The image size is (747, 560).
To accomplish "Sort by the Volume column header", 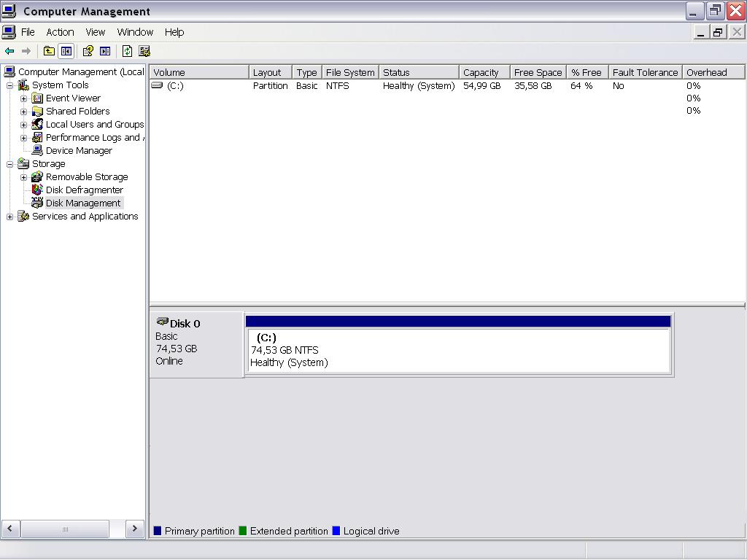I will click(x=199, y=72).
